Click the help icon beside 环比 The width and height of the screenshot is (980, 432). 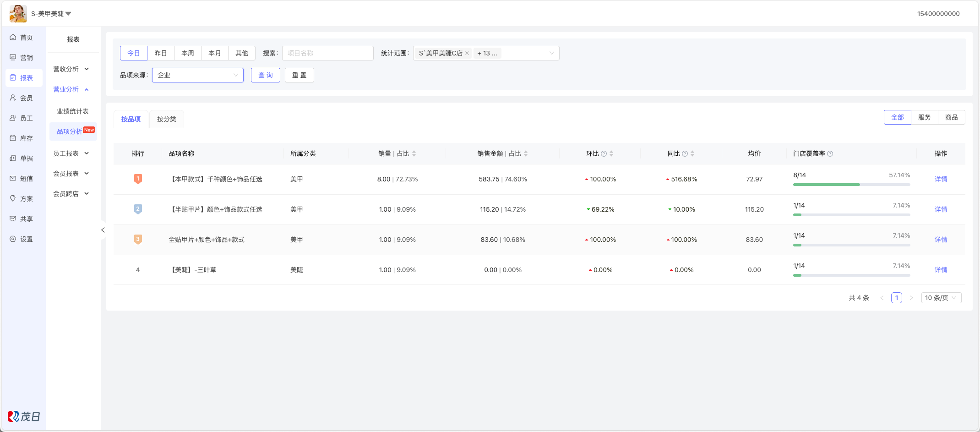pyautogui.click(x=604, y=154)
